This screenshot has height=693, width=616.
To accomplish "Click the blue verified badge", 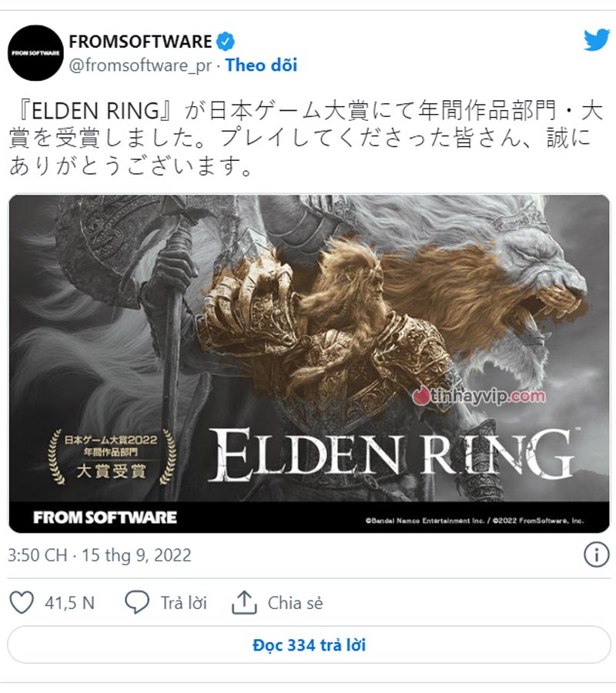I will 226,42.
